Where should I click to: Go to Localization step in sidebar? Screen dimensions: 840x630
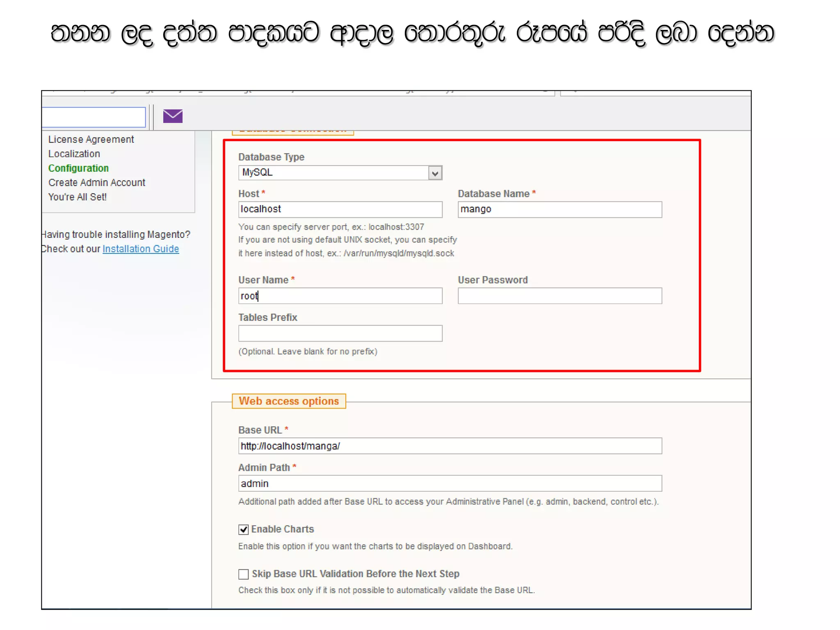(74, 154)
